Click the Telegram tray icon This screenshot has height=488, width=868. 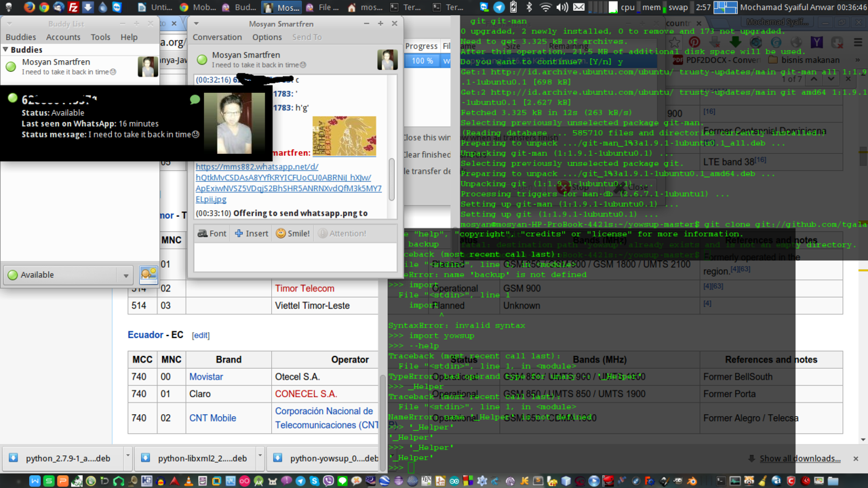tap(499, 7)
